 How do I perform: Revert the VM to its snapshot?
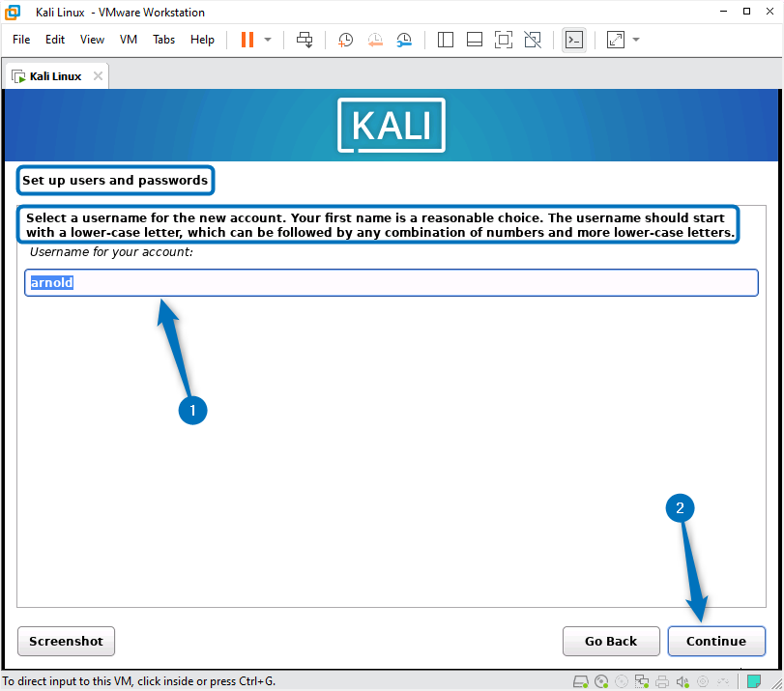374,40
